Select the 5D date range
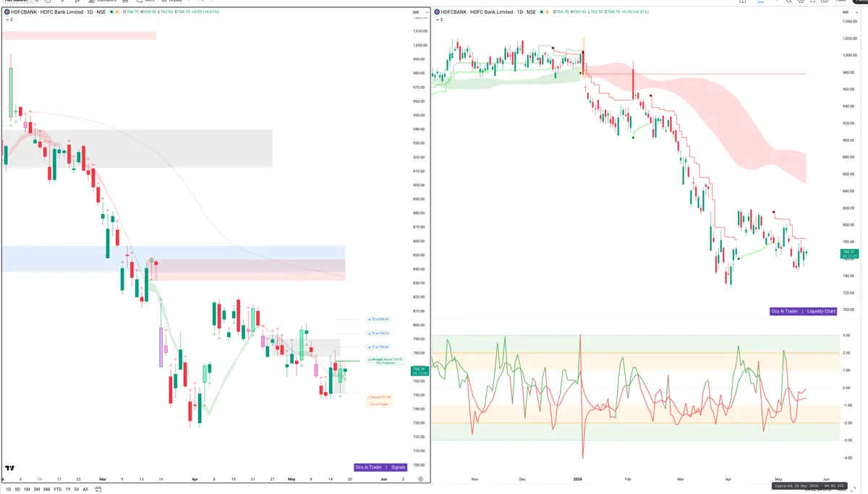868x494 pixels. point(17,489)
